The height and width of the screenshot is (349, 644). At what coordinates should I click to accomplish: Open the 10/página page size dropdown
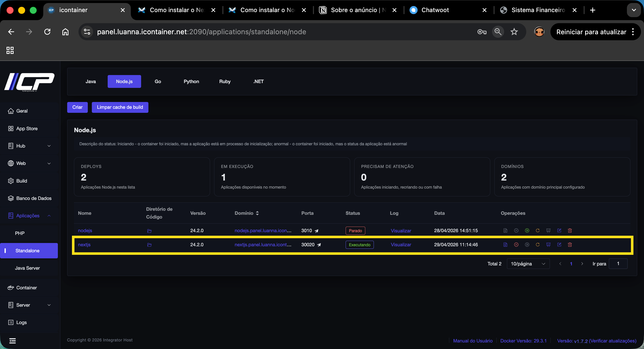(x=528, y=264)
